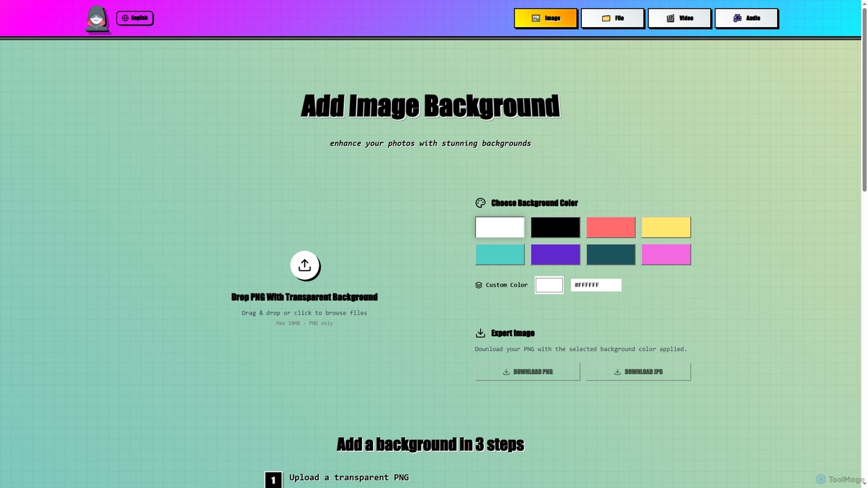Click the 'Max 10MB - PNG only' note
868x488 pixels.
(304, 323)
